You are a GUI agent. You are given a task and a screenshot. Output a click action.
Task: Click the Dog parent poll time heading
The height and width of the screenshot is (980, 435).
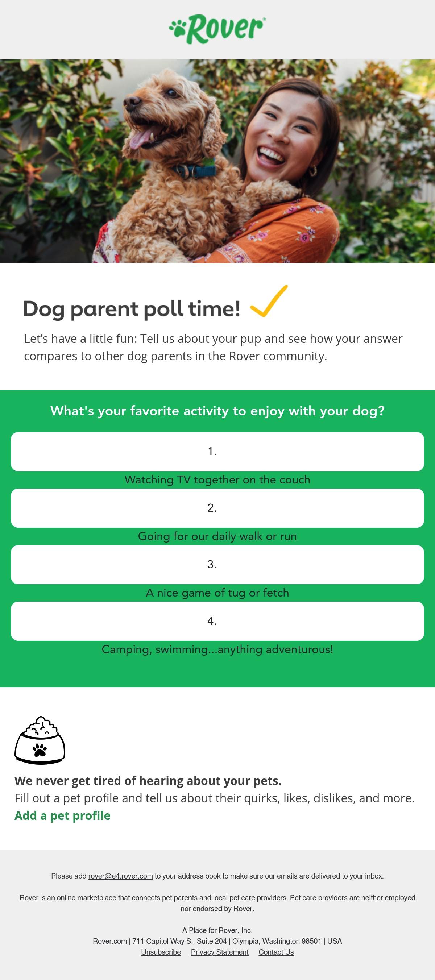pyautogui.click(x=132, y=308)
